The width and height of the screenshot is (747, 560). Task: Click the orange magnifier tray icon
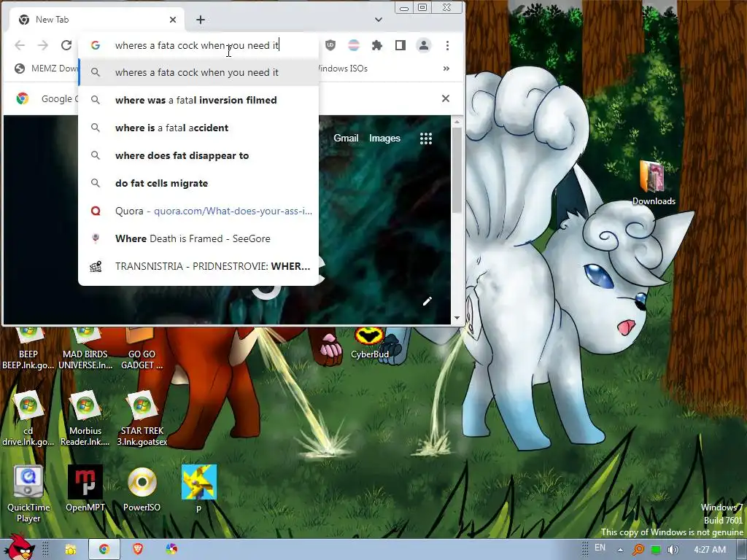[638, 550]
